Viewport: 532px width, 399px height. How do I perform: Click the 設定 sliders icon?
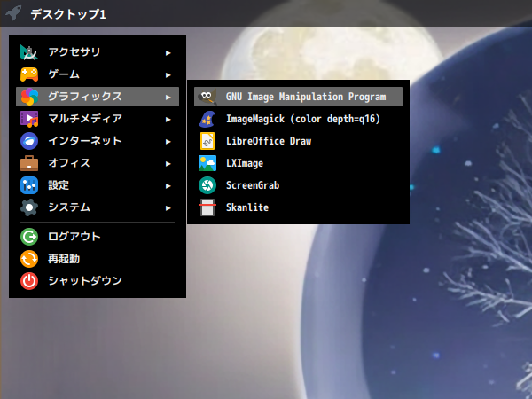click(29, 185)
